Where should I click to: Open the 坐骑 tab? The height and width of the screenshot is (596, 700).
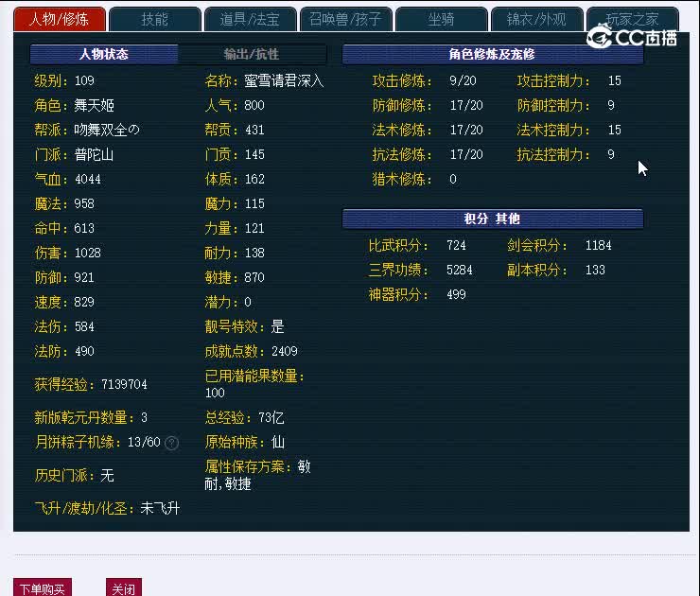[442, 19]
